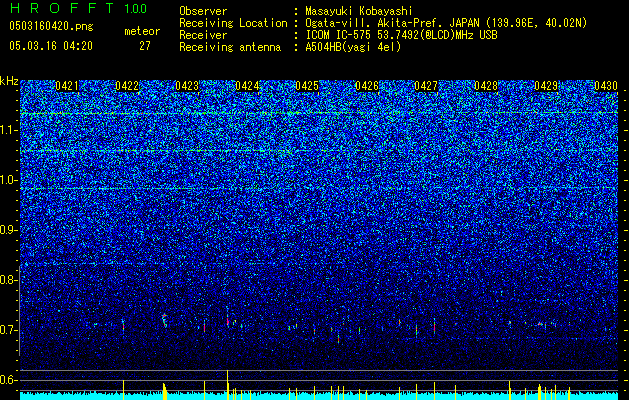Click the Observer label
Screen dimensions: 629x400
203,11
